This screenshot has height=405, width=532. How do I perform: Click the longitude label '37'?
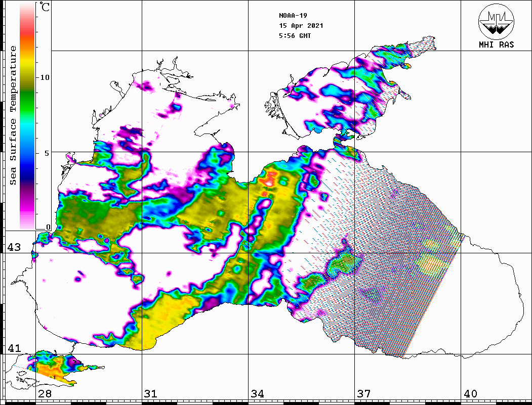(x=364, y=393)
